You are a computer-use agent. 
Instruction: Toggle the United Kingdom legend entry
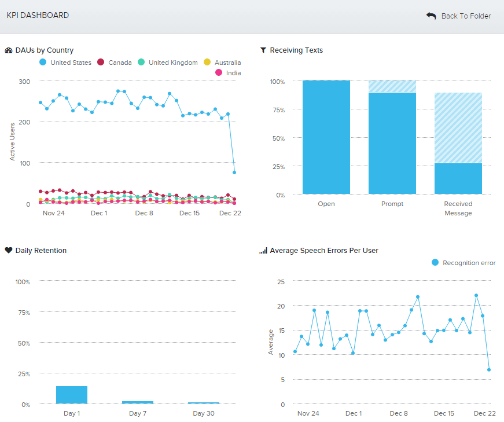click(x=167, y=63)
